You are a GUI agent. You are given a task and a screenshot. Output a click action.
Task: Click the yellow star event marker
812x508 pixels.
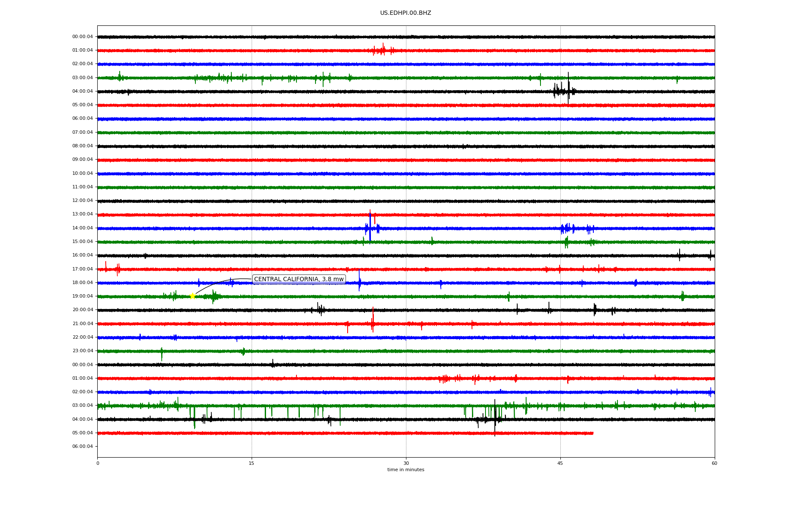click(192, 296)
